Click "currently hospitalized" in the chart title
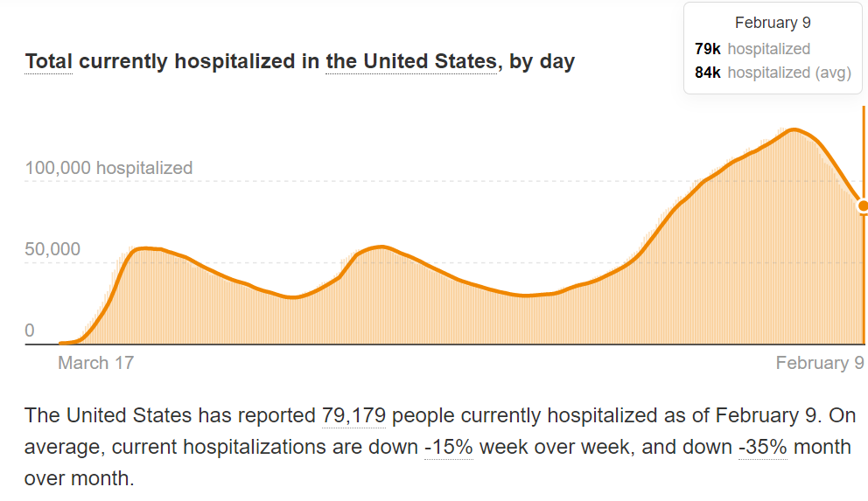Screen dimensions: 868x501 199,62
